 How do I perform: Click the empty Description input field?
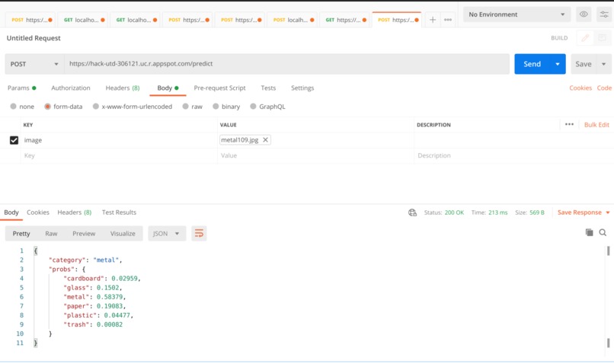tap(513, 156)
